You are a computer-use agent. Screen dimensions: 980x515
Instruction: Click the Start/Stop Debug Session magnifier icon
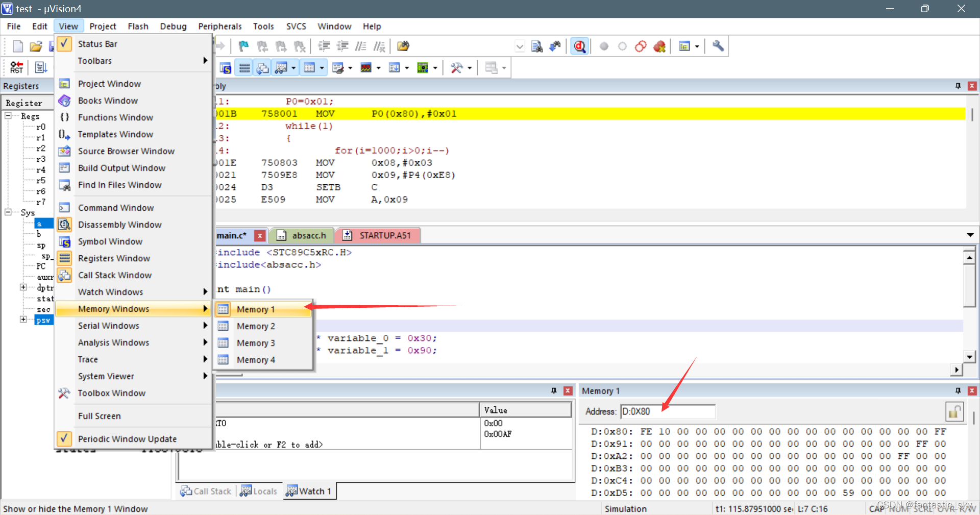(x=580, y=46)
